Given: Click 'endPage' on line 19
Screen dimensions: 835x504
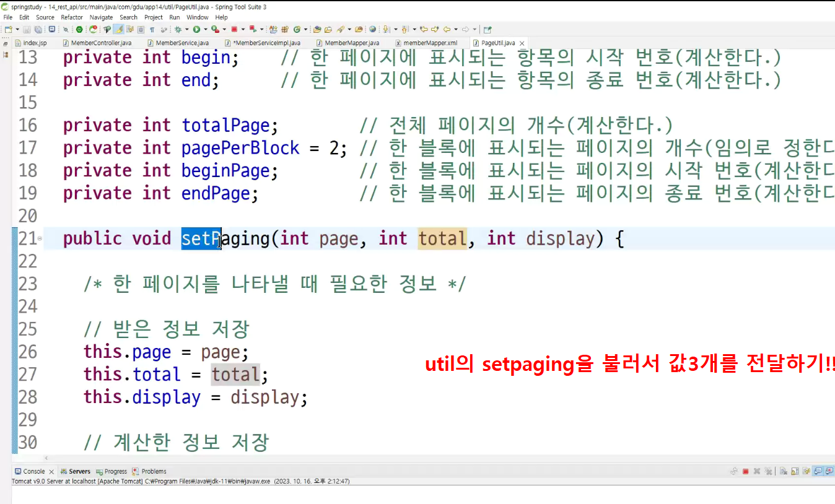Looking at the screenshot, I should click(x=216, y=193).
